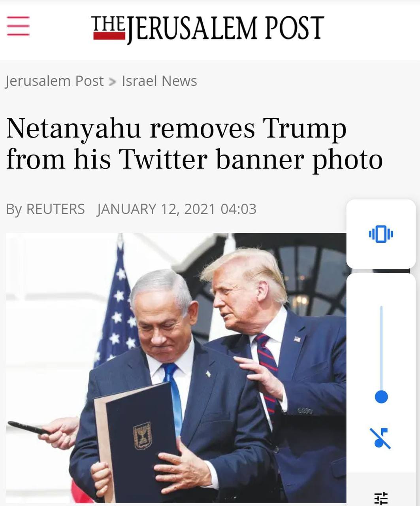Tap the black pen held in photo
Screen dimensions: 420x506
[28, 428]
